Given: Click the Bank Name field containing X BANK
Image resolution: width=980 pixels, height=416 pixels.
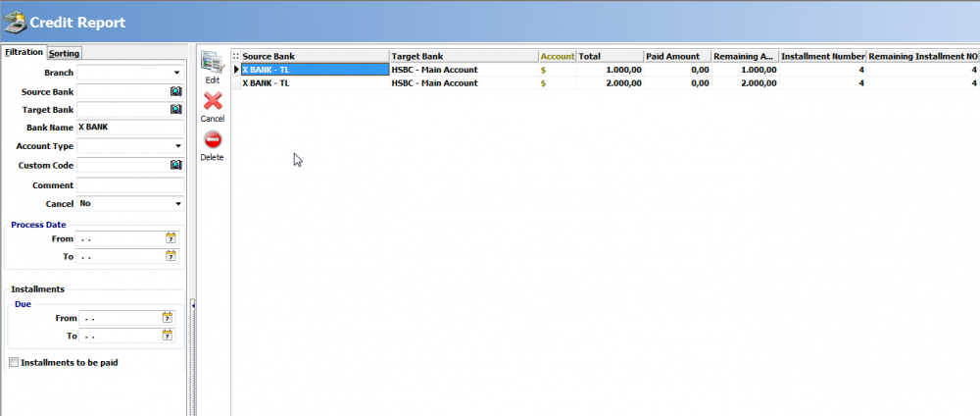Looking at the screenshot, I should (130, 127).
